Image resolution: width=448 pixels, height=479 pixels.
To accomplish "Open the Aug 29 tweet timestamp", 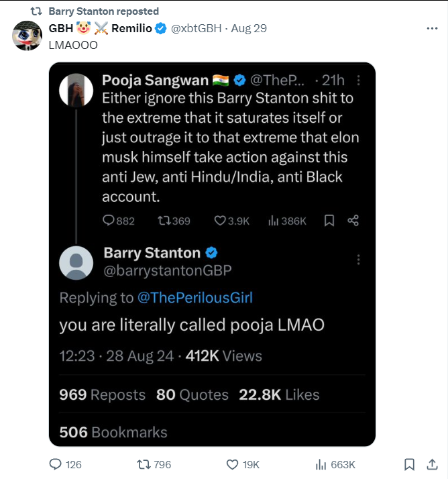I will (249, 28).
